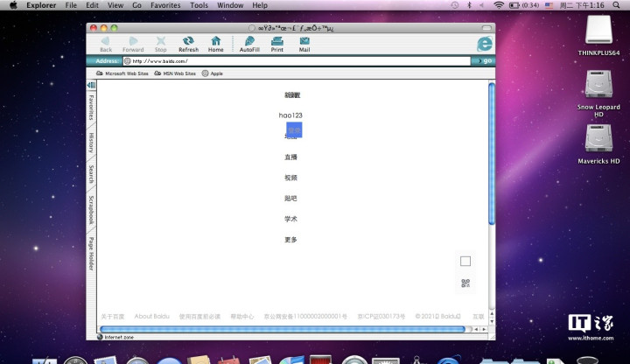Click the vertical scrollbar thumb
The height and width of the screenshot is (364, 630).
click(492, 153)
